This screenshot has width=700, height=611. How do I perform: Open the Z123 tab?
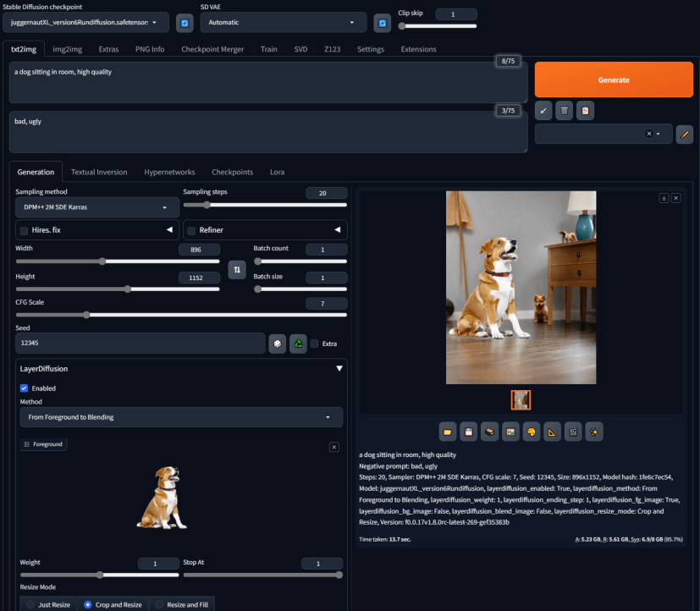click(332, 49)
